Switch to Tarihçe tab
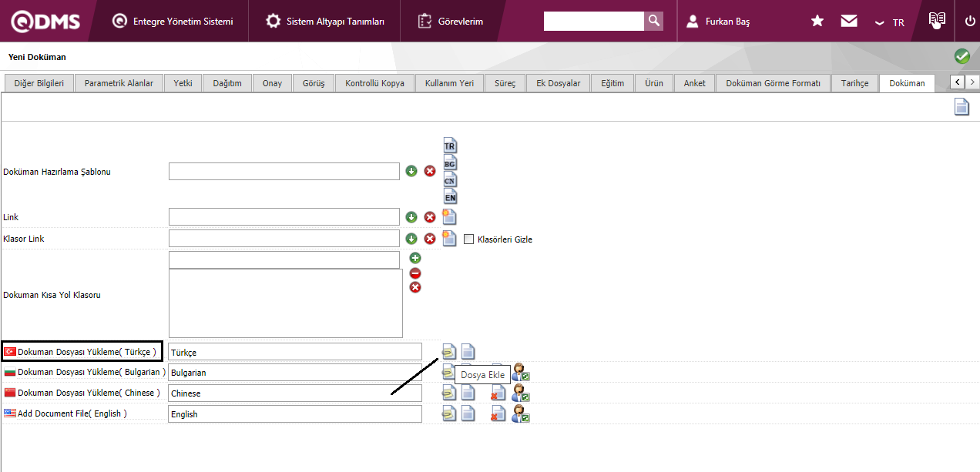Screen dimensions: 980x472 click(854, 83)
